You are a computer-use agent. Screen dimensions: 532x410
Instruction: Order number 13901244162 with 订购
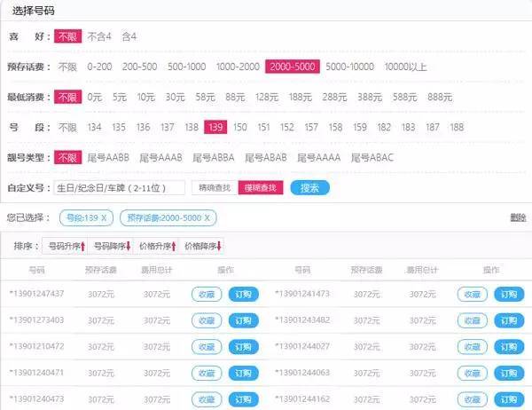click(509, 399)
